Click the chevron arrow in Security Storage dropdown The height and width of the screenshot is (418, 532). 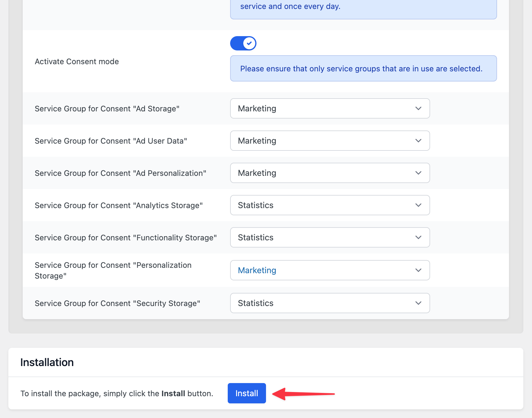click(x=418, y=303)
